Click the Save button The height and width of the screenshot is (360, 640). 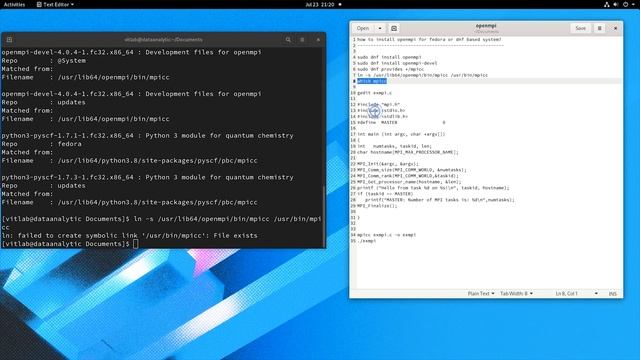pos(580,28)
